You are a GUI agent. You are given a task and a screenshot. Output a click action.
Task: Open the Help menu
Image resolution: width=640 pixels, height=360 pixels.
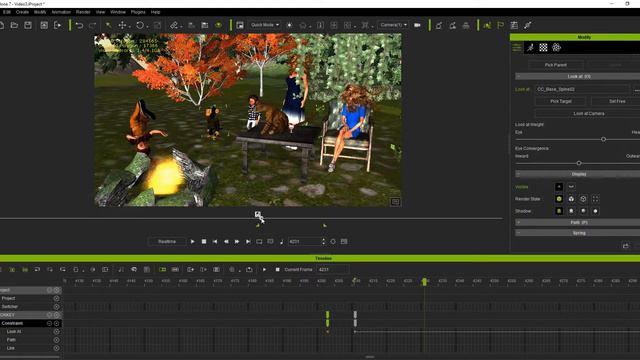pyautogui.click(x=156, y=12)
